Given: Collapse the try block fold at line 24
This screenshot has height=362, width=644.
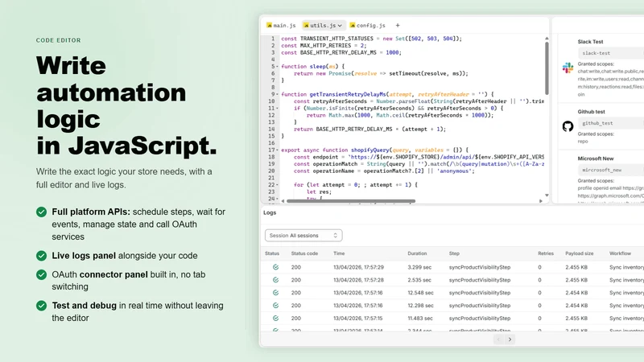Looking at the screenshot, I should pos(277,199).
